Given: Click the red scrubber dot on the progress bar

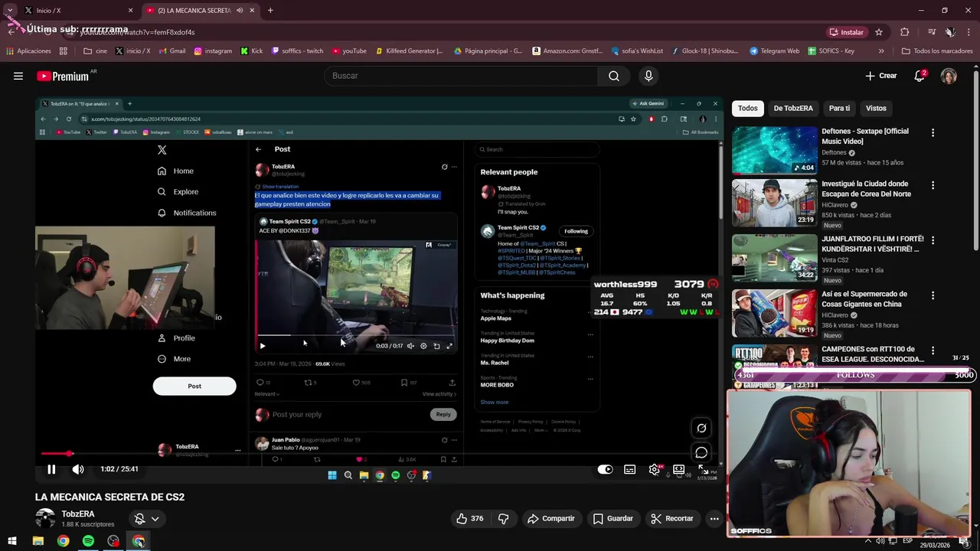Looking at the screenshot, I should pos(69,454).
